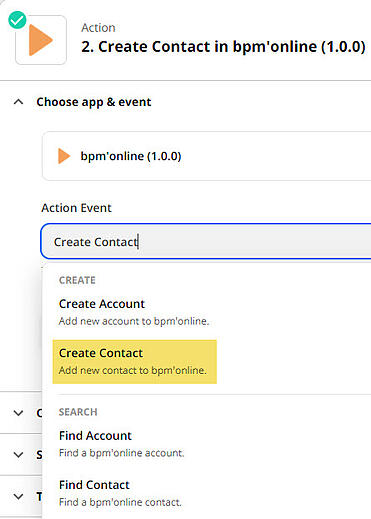
Task: Select Find Account option
Action: 122,443
